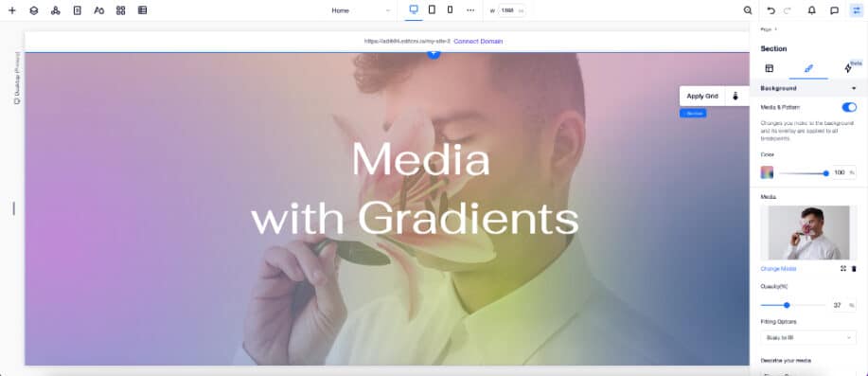Click the Connect Domain link

coord(478,41)
